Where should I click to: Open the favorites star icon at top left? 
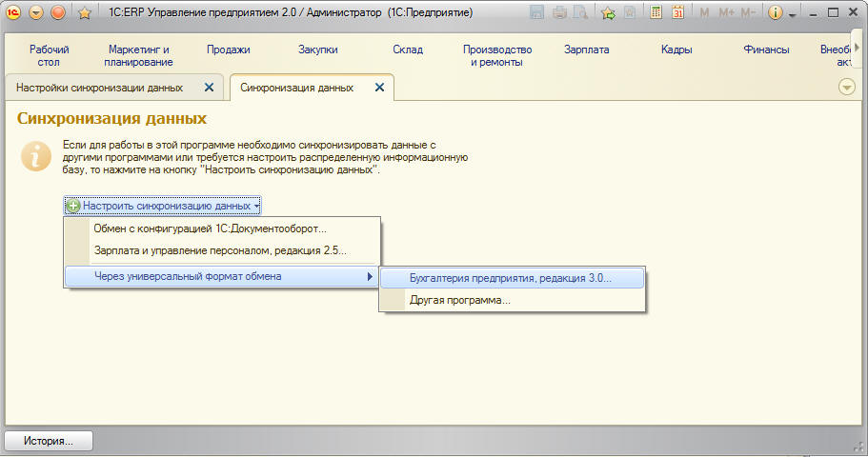coord(84,12)
